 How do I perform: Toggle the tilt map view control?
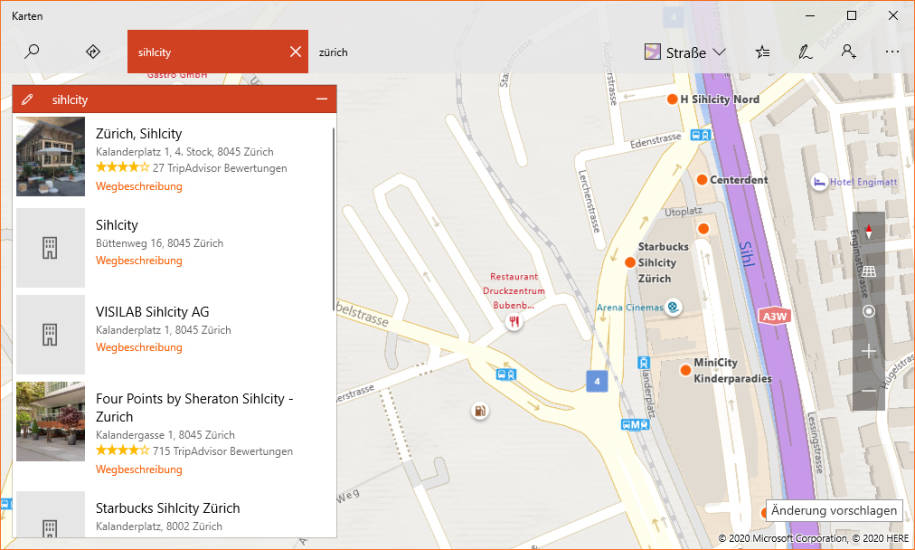pos(868,271)
